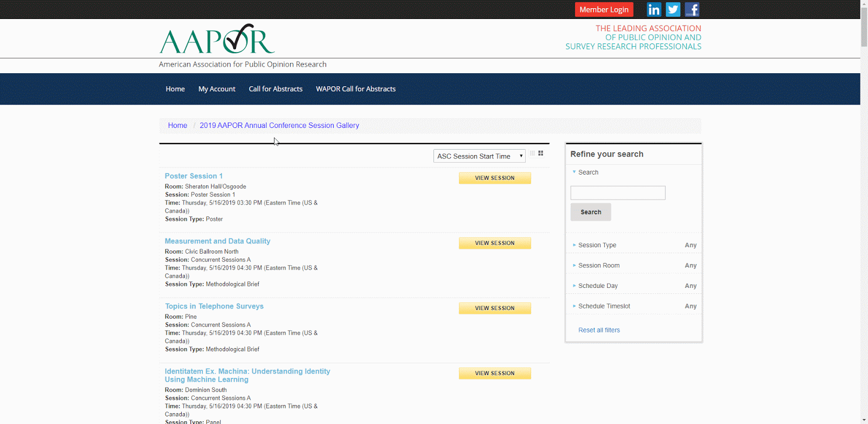Expand the Session Type filter
Image resolution: width=868 pixels, height=424 pixels.
597,245
